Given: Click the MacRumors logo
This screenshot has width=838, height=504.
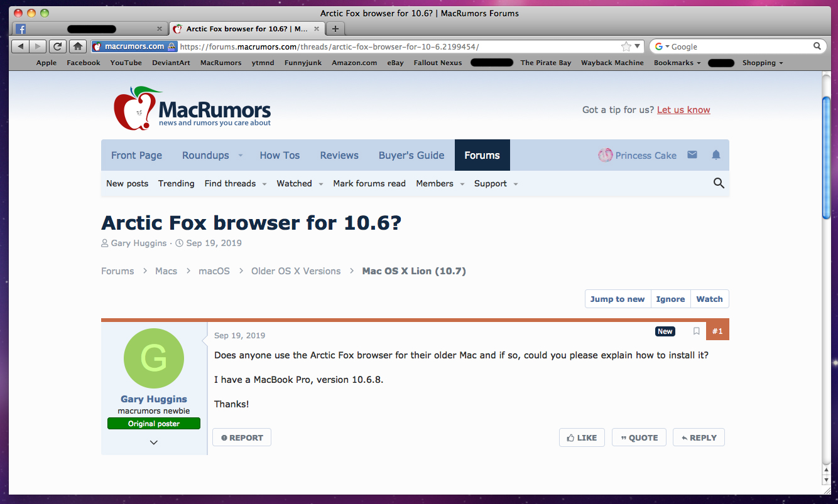Looking at the screenshot, I should click(x=192, y=109).
